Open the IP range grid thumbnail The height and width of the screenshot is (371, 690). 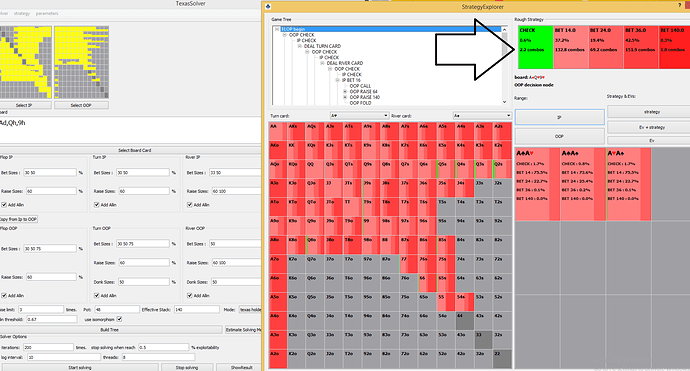pos(26,62)
